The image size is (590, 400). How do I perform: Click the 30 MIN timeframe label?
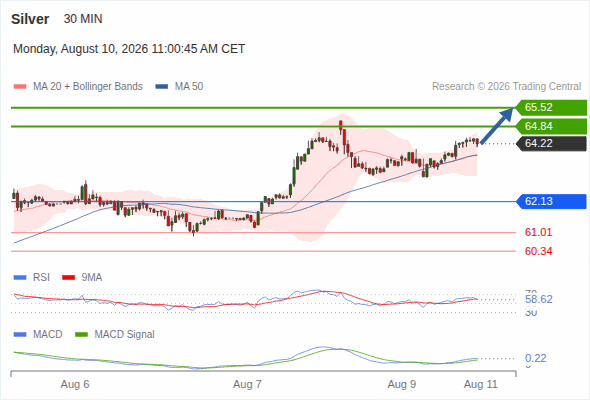tap(83, 19)
